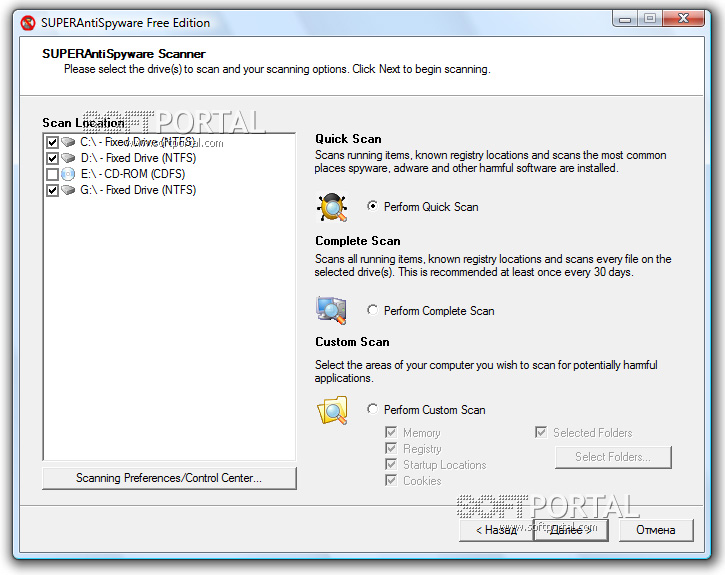Select Perform Custom Scan radio button
This screenshot has width=725, height=575.
click(x=372, y=409)
